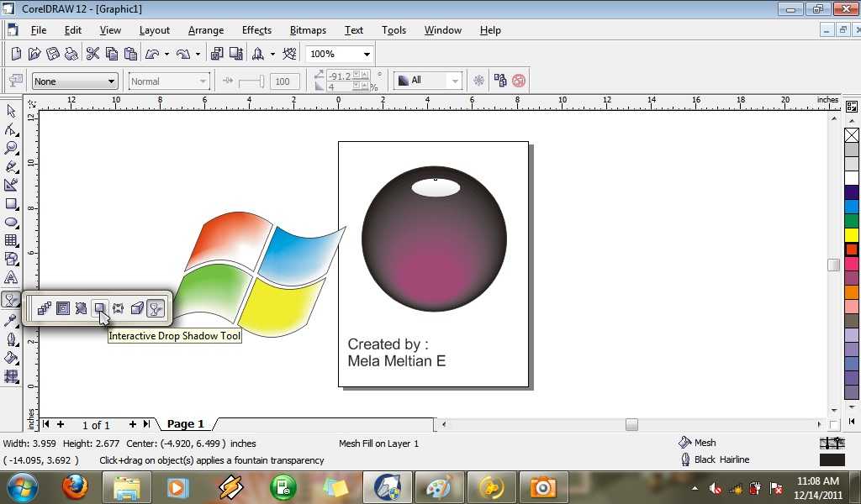This screenshot has width=861, height=504.
Task: Open the Arrange menu
Action: click(x=206, y=30)
